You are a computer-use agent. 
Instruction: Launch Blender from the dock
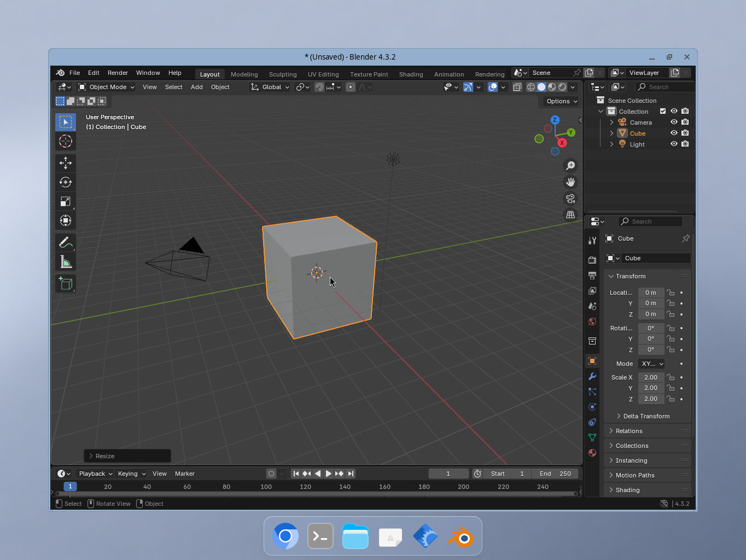click(461, 537)
